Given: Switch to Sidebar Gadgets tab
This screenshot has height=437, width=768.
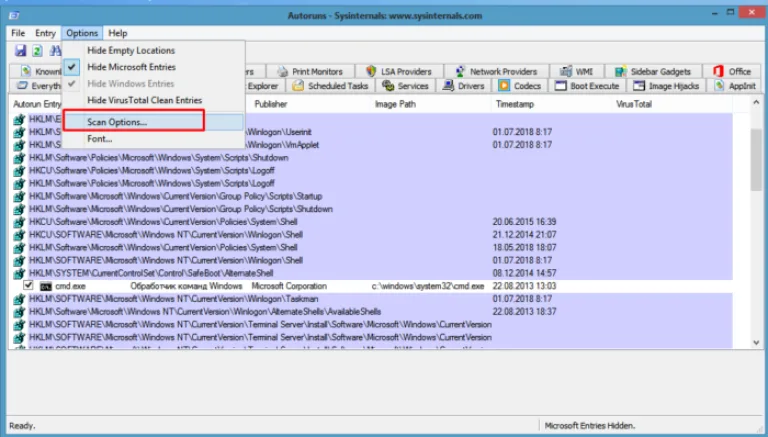Looking at the screenshot, I should 653,72.
